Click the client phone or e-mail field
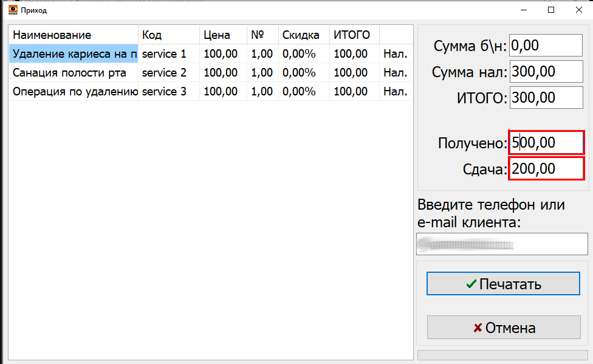593x364 pixels. pos(502,244)
